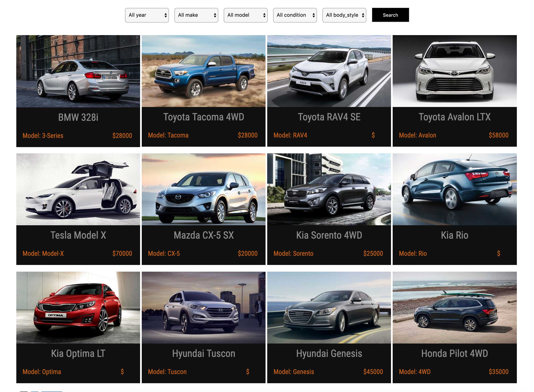Click the text "Model: 4WD"
Image resolution: width=534 pixels, height=392 pixels.
click(x=415, y=372)
